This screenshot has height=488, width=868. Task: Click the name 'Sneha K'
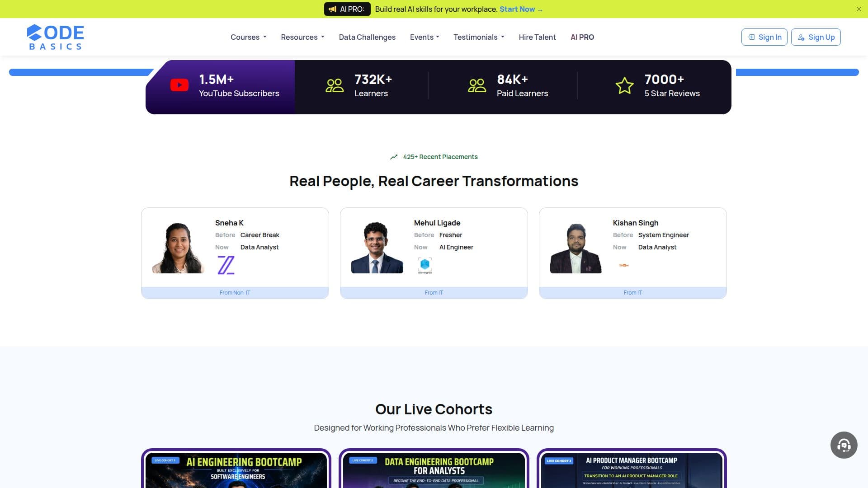(229, 223)
